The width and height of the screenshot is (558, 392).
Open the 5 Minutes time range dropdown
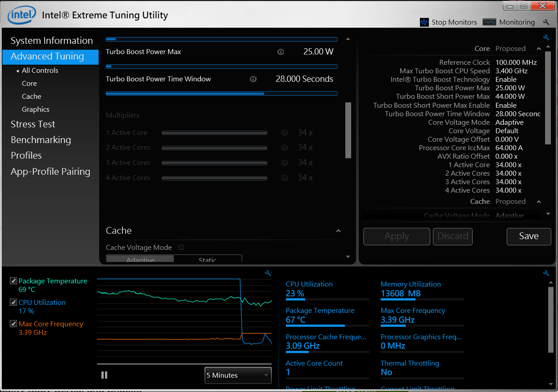pos(238,375)
